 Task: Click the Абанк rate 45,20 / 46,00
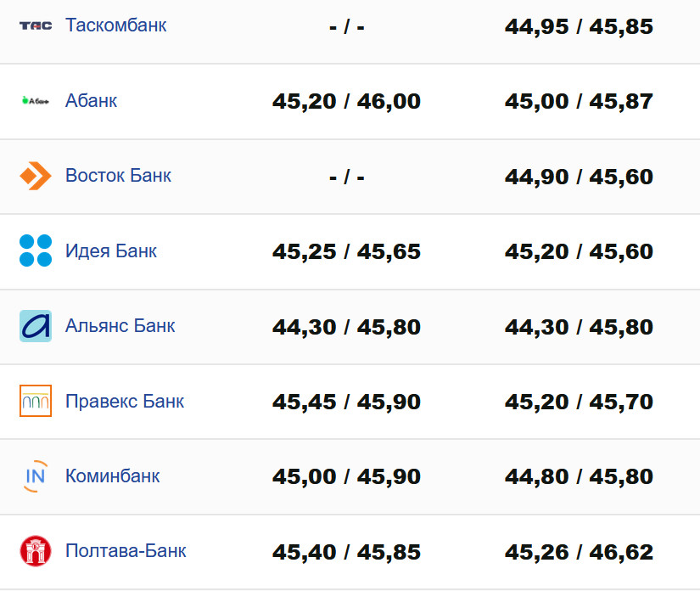pyautogui.click(x=346, y=102)
